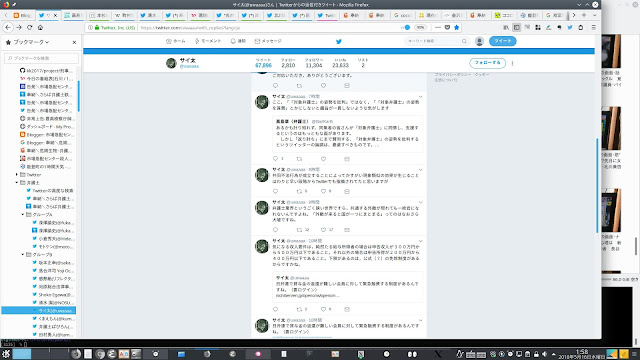Collapse the グループB bookmark folder

(23, 254)
